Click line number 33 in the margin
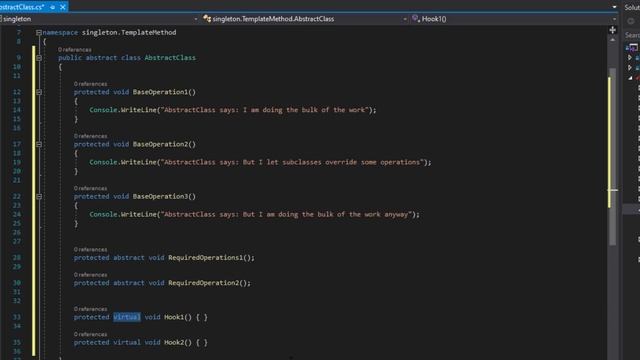This screenshot has height=360, width=640. (x=16, y=317)
